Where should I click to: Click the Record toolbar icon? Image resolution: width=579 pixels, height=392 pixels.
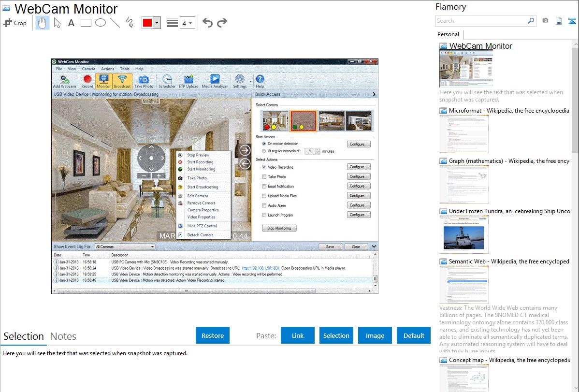pos(87,82)
